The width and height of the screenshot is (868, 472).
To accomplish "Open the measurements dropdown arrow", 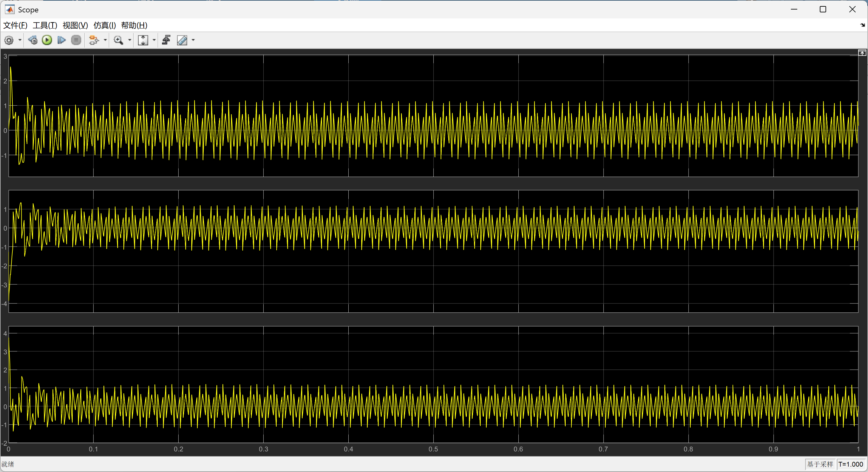I will [x=193, y=40].
